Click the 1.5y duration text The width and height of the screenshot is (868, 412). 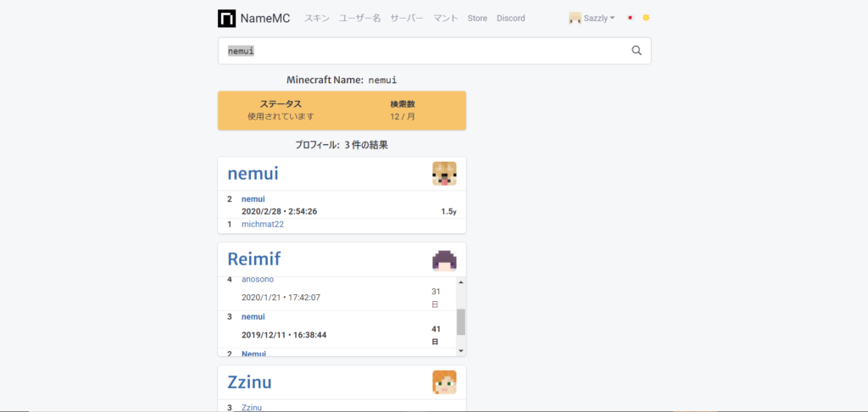[449, 212]
